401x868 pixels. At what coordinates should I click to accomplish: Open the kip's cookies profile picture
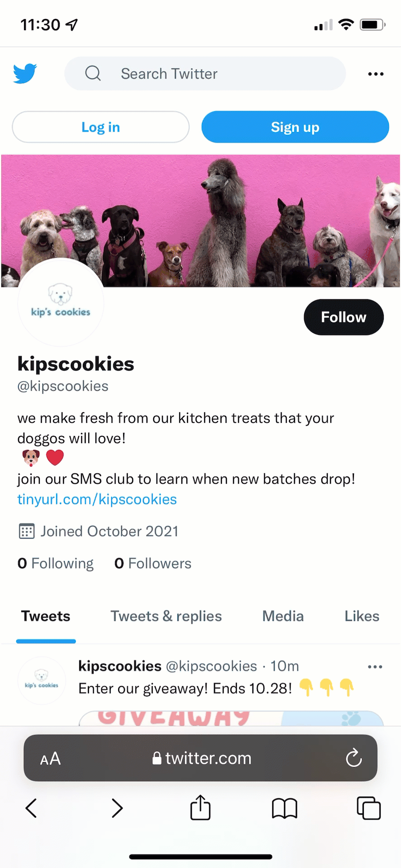click(x=61, y=303)
